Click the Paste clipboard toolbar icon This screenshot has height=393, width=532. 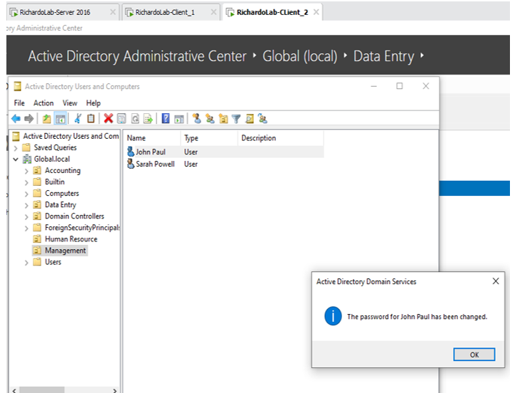click(x=90, y=119)
